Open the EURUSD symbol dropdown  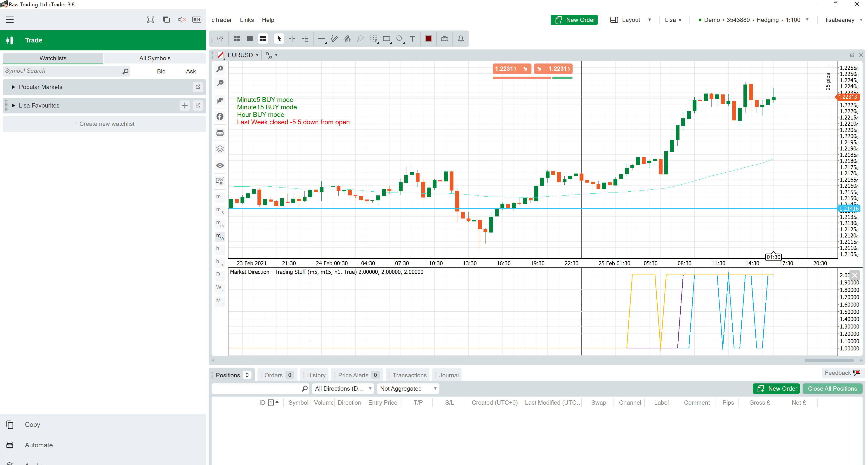pos(243,55)
